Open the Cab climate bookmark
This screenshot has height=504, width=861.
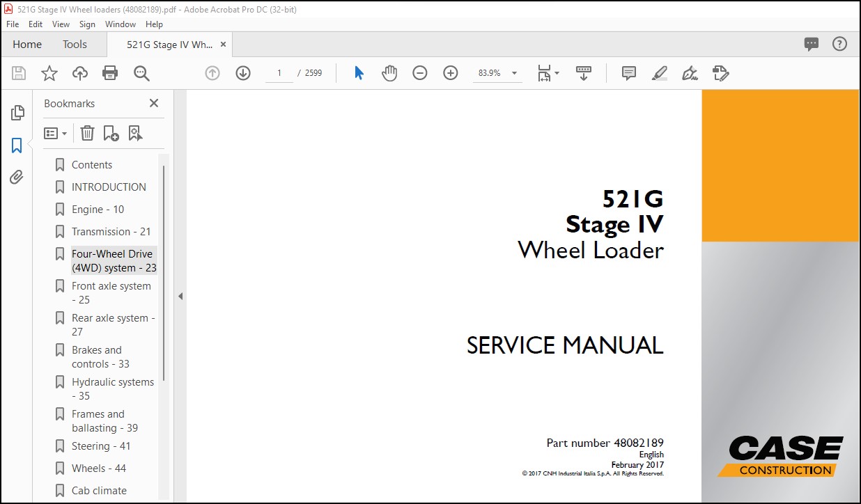(99, 491)
